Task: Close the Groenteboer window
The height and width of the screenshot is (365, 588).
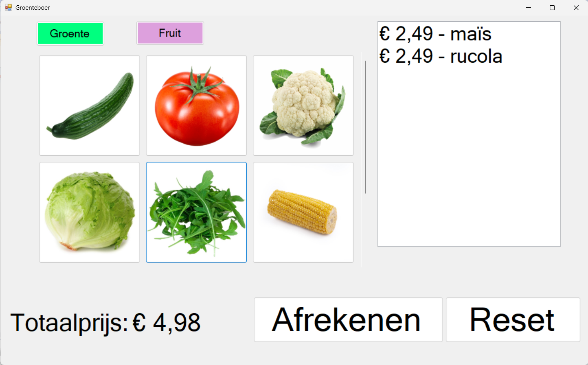Action: click(576, 8)
